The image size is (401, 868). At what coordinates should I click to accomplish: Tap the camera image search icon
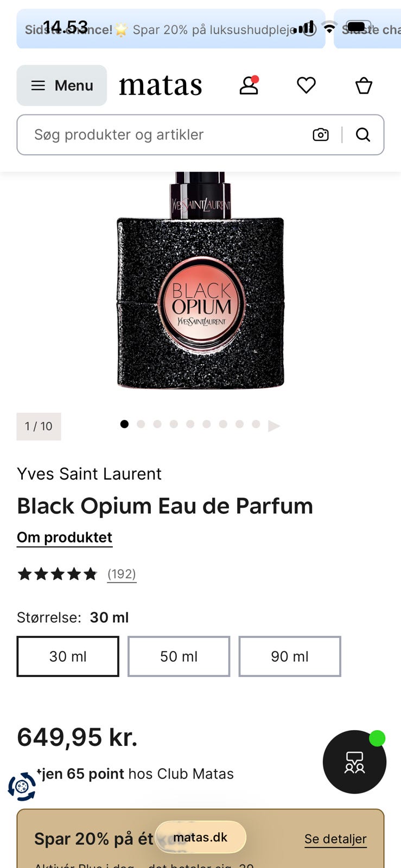[321, 135]
